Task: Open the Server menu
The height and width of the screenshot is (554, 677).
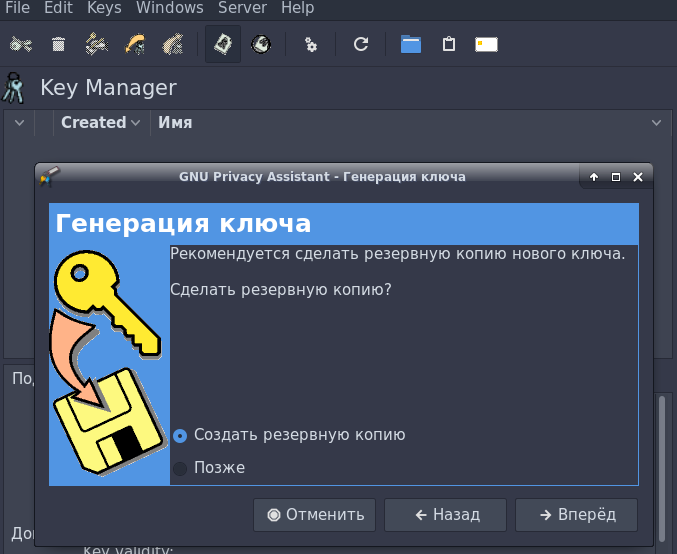Action: click(x=242, y=8)
